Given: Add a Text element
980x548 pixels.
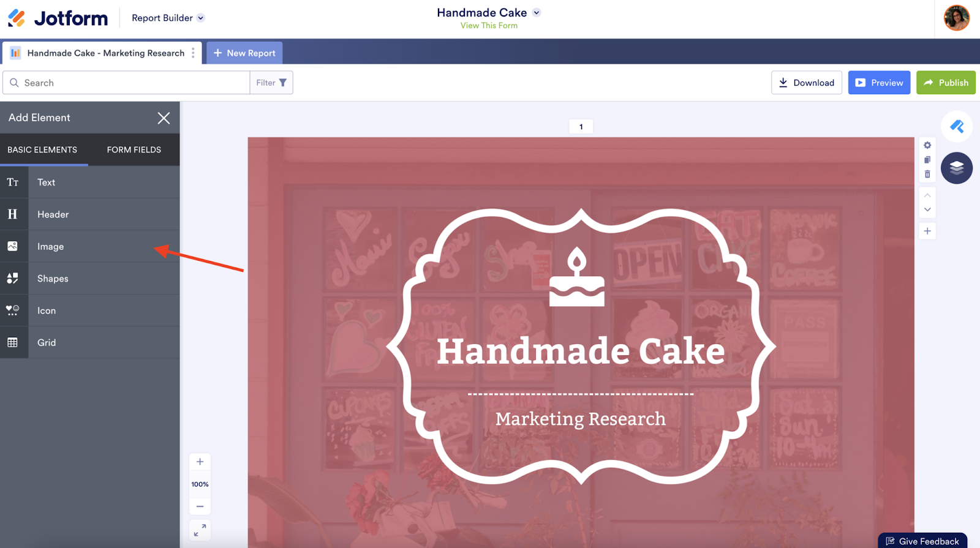Looking at the screenshot, I should [90, 182].
